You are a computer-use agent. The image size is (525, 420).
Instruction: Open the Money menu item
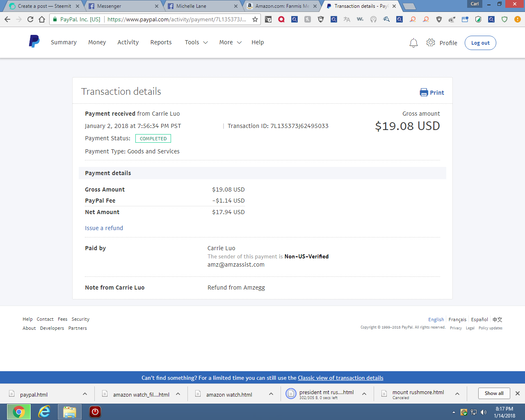click(x=97, y=42)
